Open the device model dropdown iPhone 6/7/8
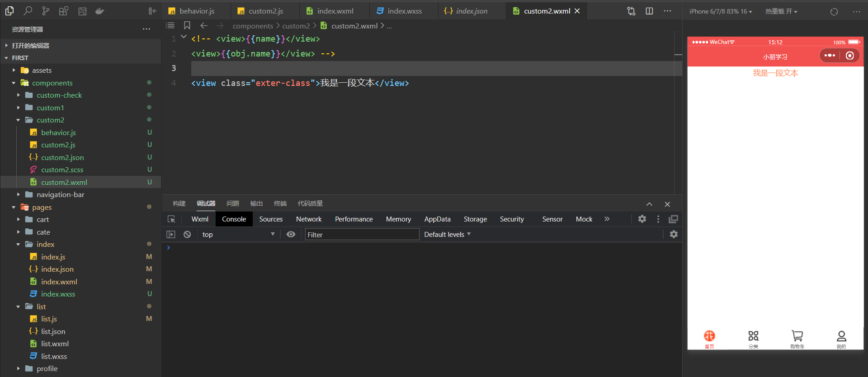868x377 pixels. [x=721, y=11]
